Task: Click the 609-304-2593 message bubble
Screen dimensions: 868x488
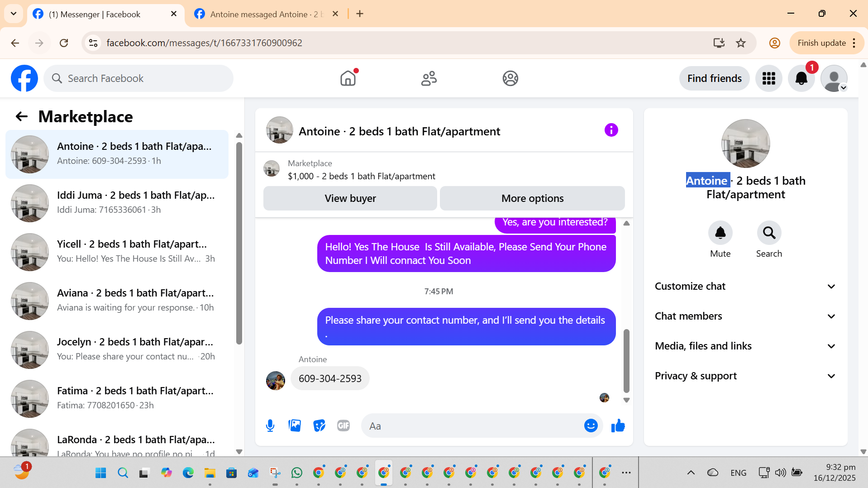Action: 330,378
